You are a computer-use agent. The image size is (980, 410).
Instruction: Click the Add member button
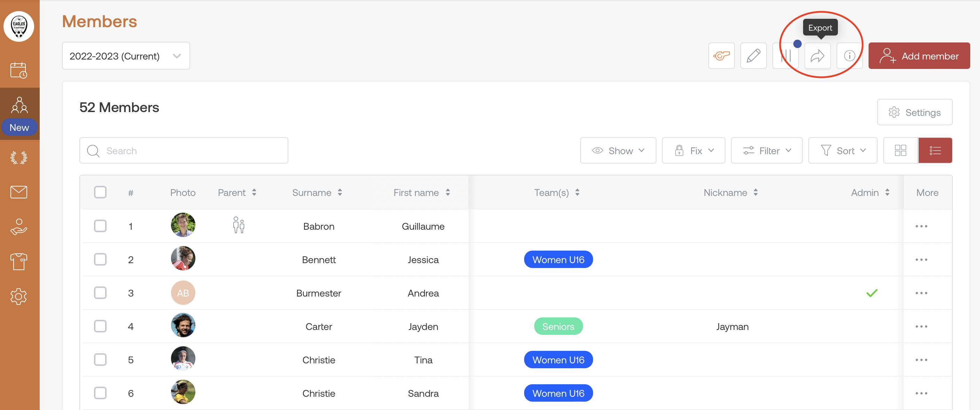coord(919,56)
